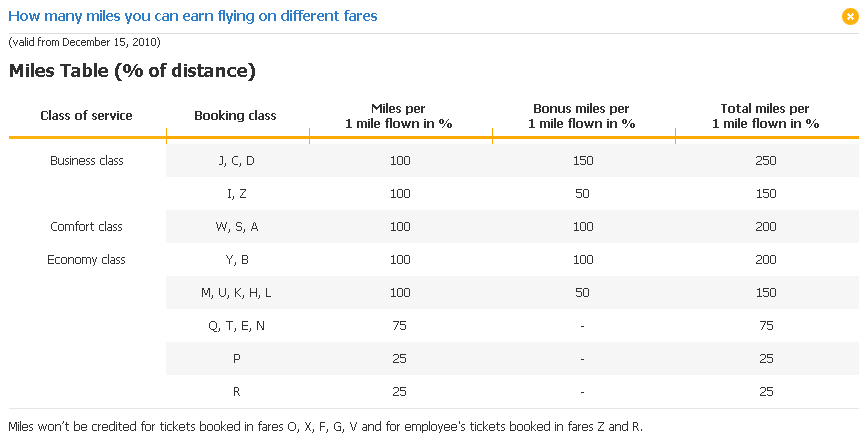Click the 'Class of service' column header
This screenshot has width=862, height=439.
86,116
